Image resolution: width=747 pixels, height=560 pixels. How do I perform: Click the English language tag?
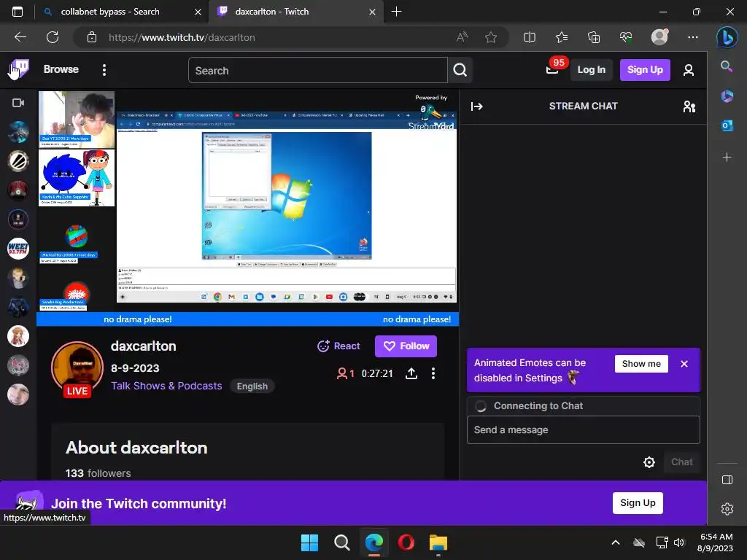tap(252, 386)
